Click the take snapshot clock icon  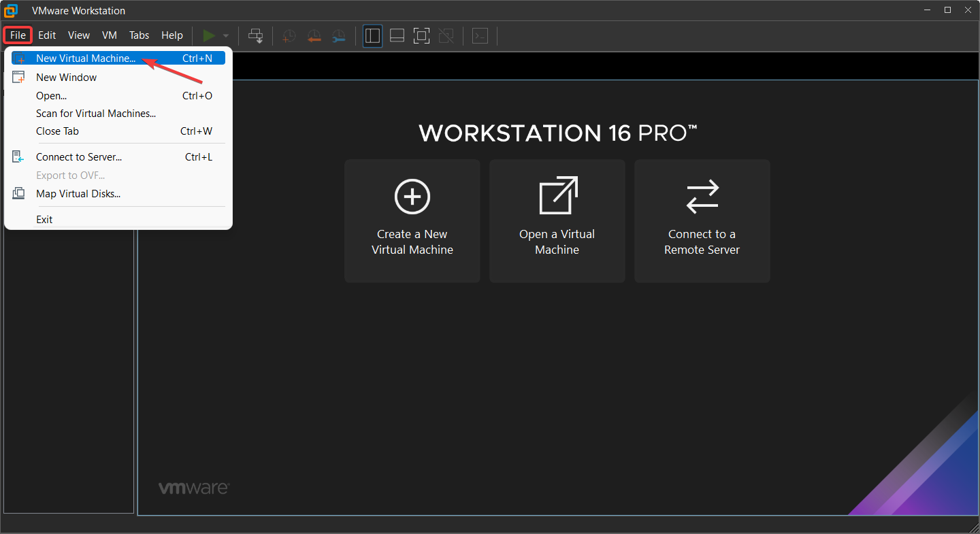[289, 35]
